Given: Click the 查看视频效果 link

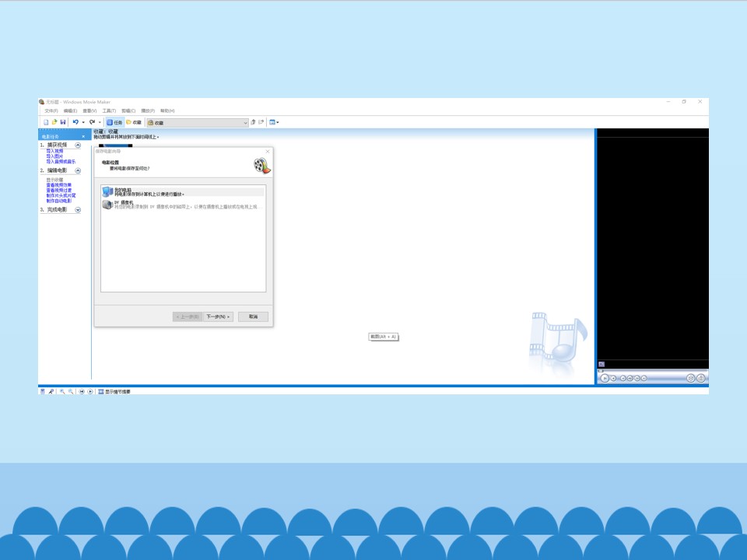Looking at the screenshot, I should pos(59,185).
